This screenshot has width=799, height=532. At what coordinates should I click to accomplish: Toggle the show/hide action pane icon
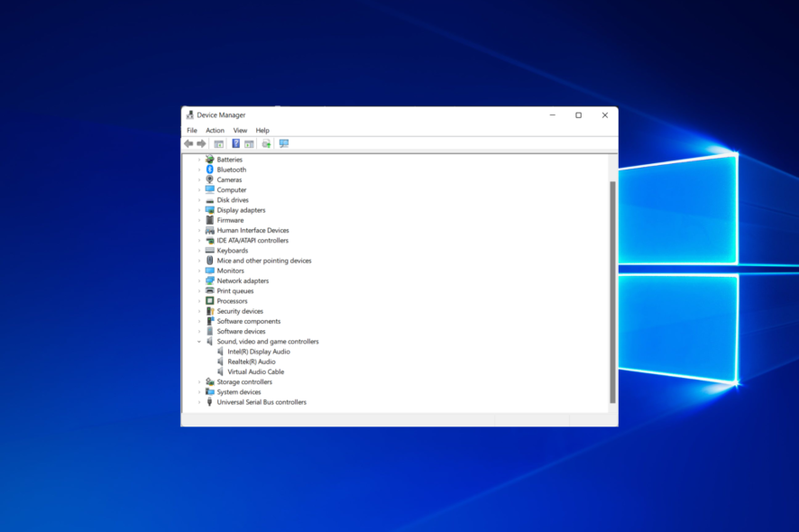click(249, 143)
